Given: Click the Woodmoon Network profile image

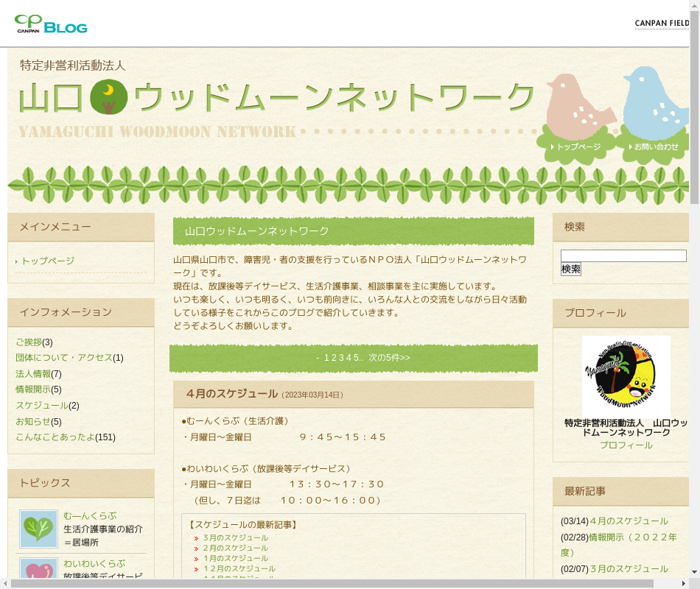Looking at the screenshot, I should 626,376.
